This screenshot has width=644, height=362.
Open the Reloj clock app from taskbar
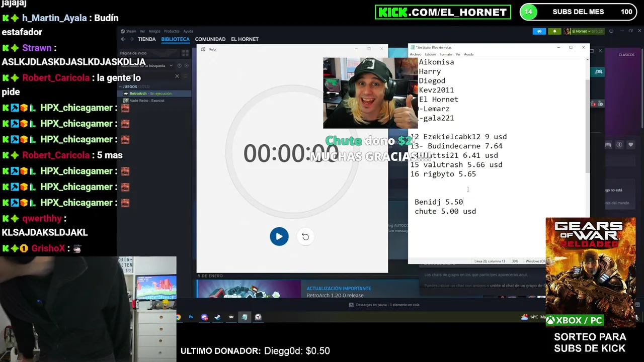(x=258, y=317)
